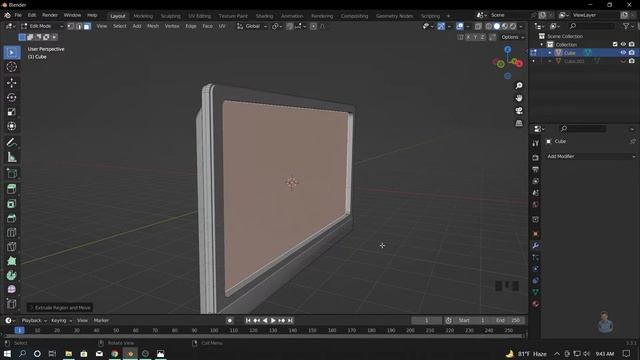Screen dimensions: 640x360
Task: Switch perspective/orthographic grid icon
Action: pyautogui.click(x=519, y=123)
